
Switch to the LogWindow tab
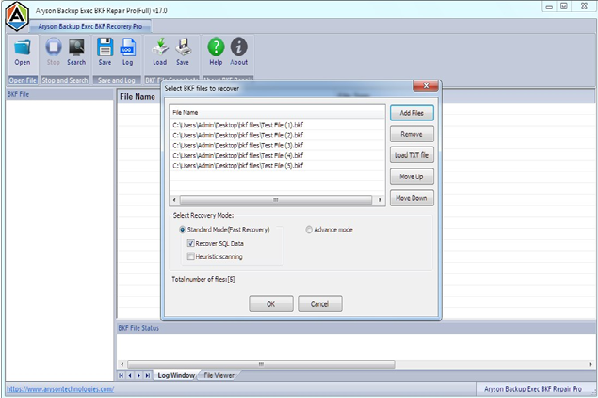176,376
